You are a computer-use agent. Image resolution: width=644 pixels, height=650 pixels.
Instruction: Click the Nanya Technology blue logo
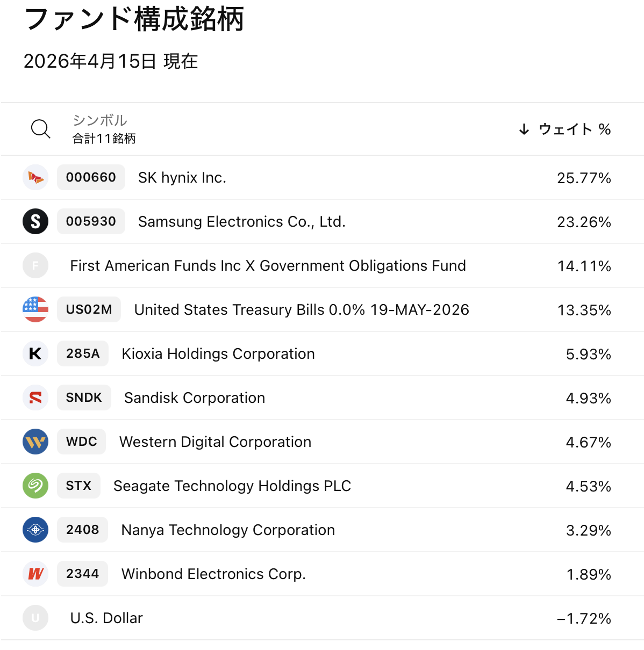pyautogui.click(x=35, y=530)
